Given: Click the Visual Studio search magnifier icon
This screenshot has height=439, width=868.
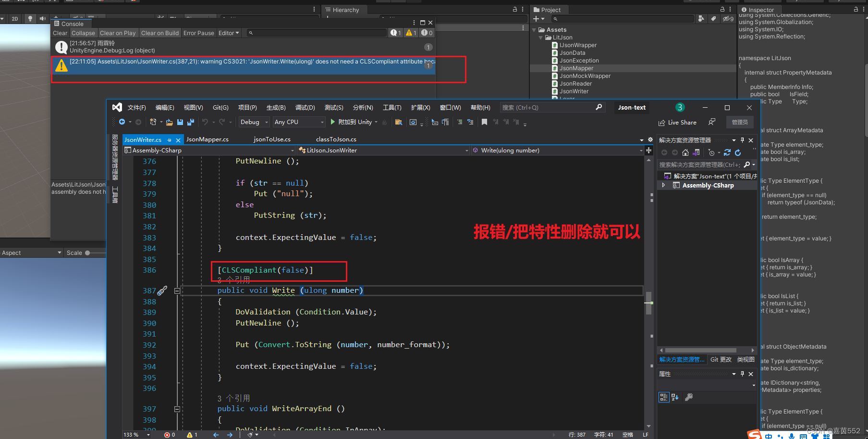Looking at the screenshot, I should 599,107.
